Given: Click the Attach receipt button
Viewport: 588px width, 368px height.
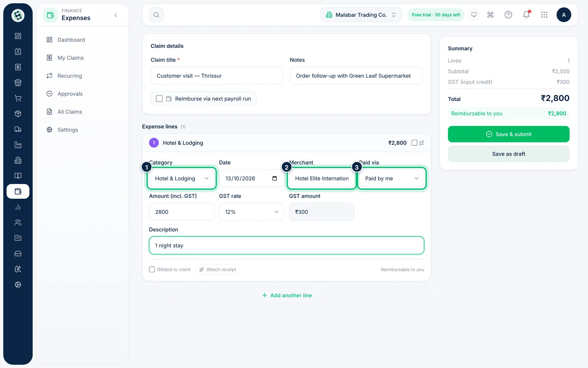Looking at the screenshot, I should click(218, 269).
